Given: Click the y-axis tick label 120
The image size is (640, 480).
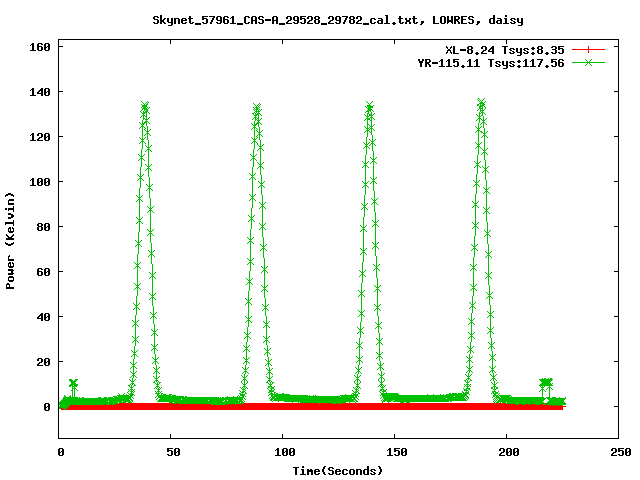Looking at the screenshot, I should (x=40, y=137).
